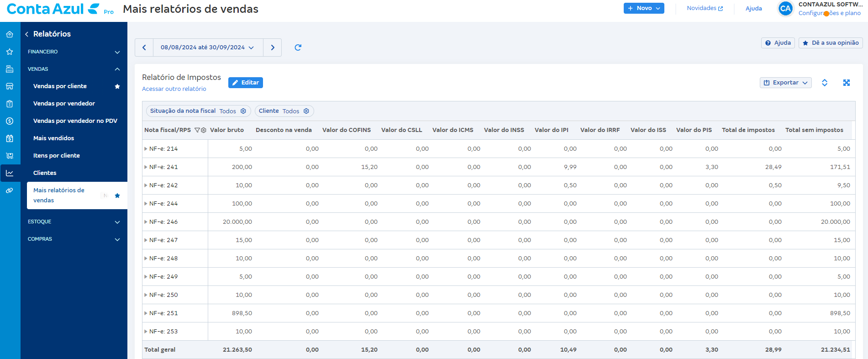Image resolution: width=868 pixels, height=359 pixels.
Task: Click Dê a sua opinião button
Action: coord(831,43)
